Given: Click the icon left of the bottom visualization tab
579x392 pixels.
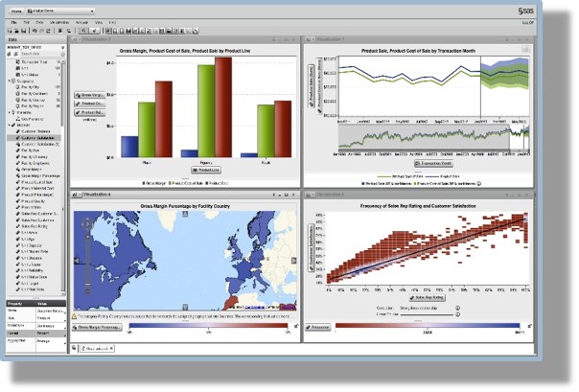Looking at the screenshot, I should click(74, 348).
